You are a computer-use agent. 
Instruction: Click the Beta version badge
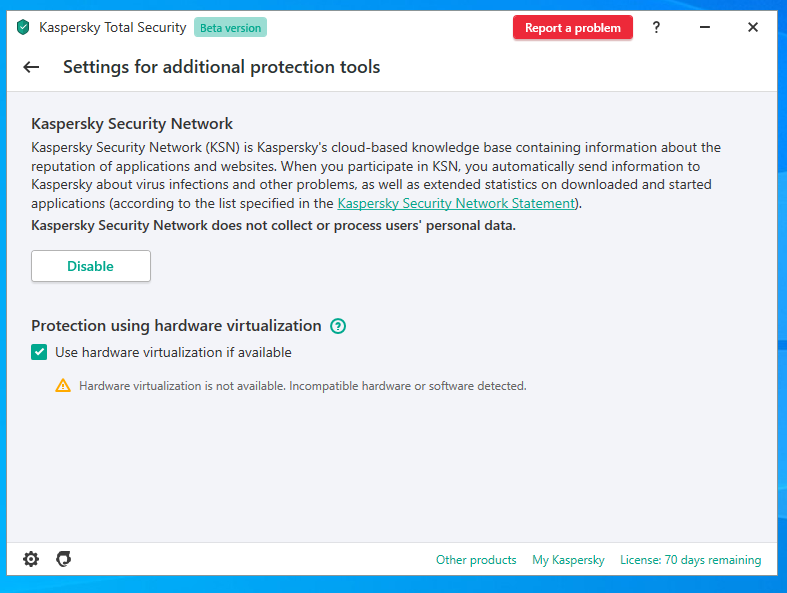pos(230,28)
